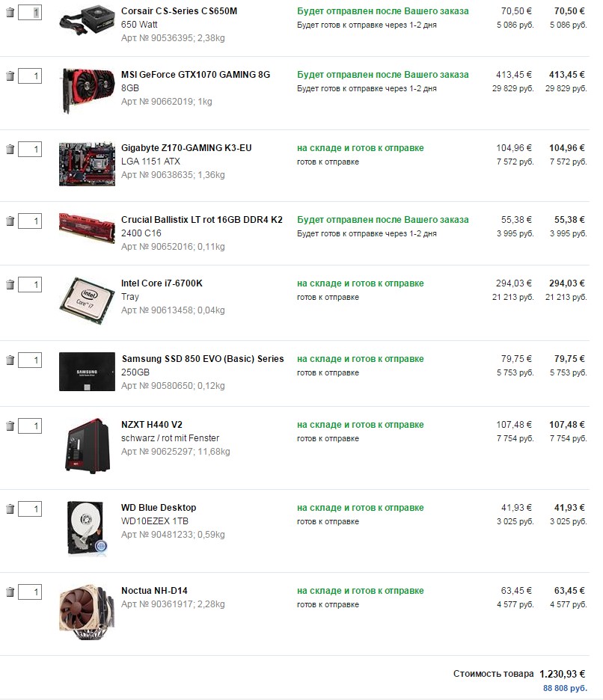Image resolution: width=603 pixels, height=700 pixels.
Task: Click trash icon beside Noctua NH-D14
Action: click(x=10, y=592)
